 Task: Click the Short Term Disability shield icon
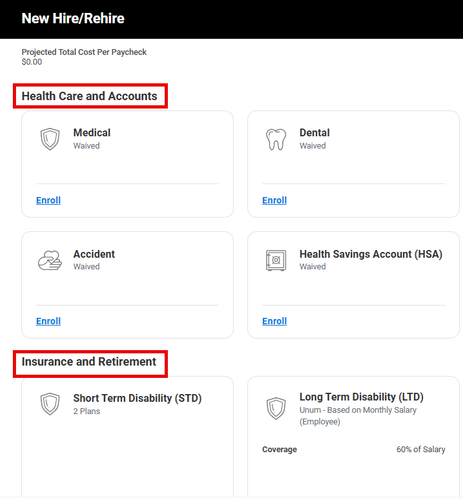(50, 404)
